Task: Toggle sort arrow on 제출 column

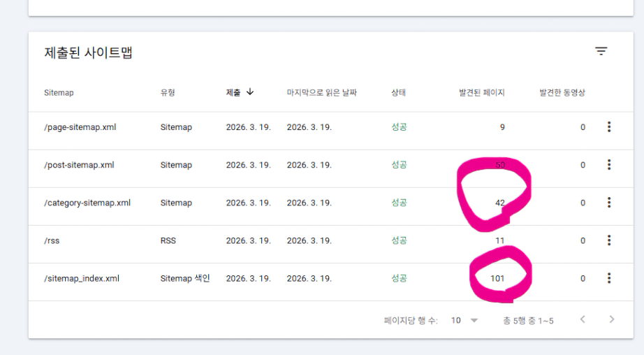Action: point(250,92)
